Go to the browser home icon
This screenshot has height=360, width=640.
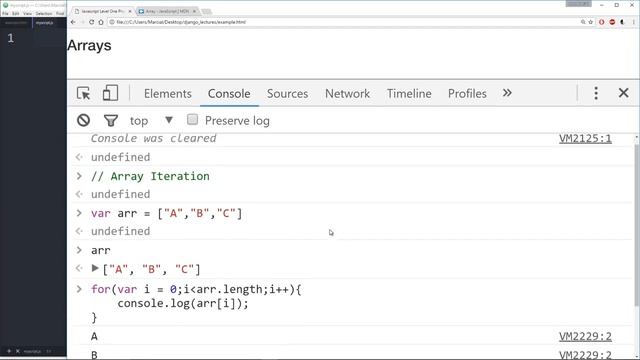[101, 22]
